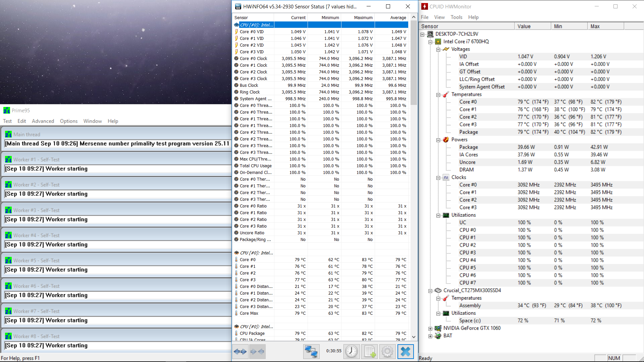The height and width of the screenshot is (362, 644).
Task: Close sensors with blue X toolbar icon
Action: click(406, 351)
